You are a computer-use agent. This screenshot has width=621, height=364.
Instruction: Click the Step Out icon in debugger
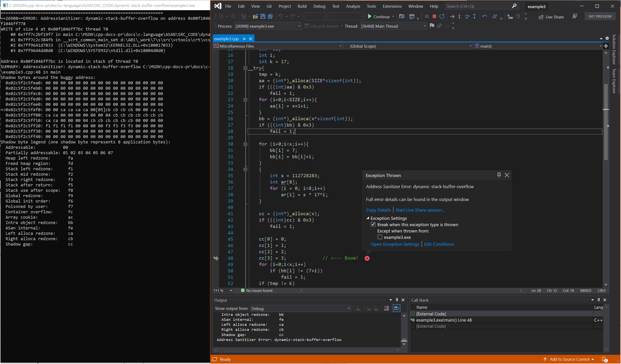click(x=473, y=17)
